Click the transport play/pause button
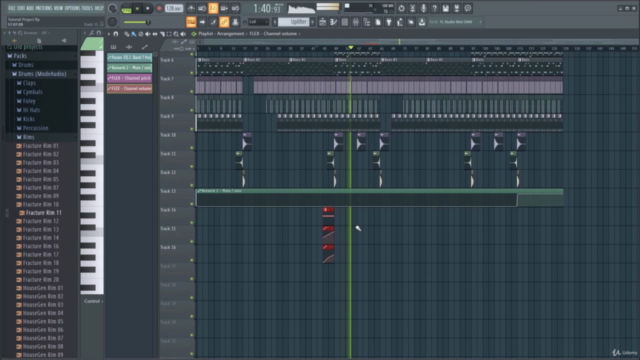 click(137, 8)
